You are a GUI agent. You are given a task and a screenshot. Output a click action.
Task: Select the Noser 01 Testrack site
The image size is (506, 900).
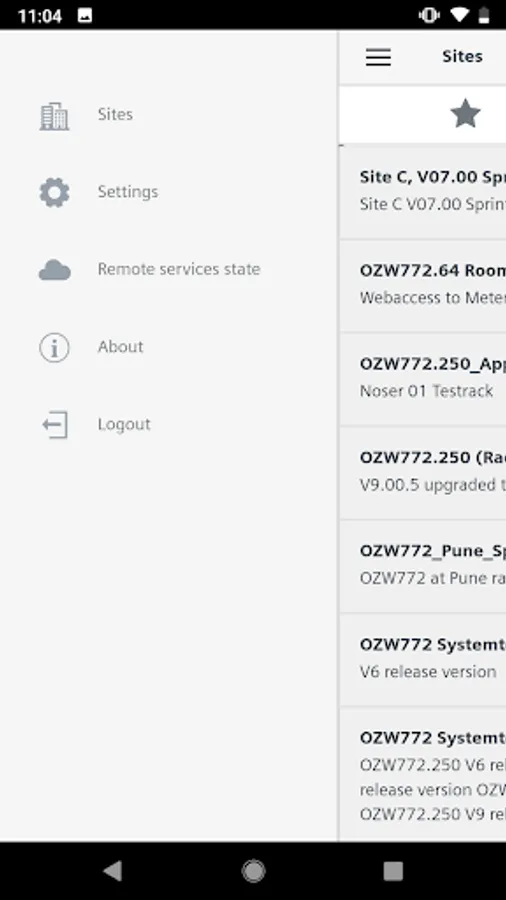(x=423, y=379)
